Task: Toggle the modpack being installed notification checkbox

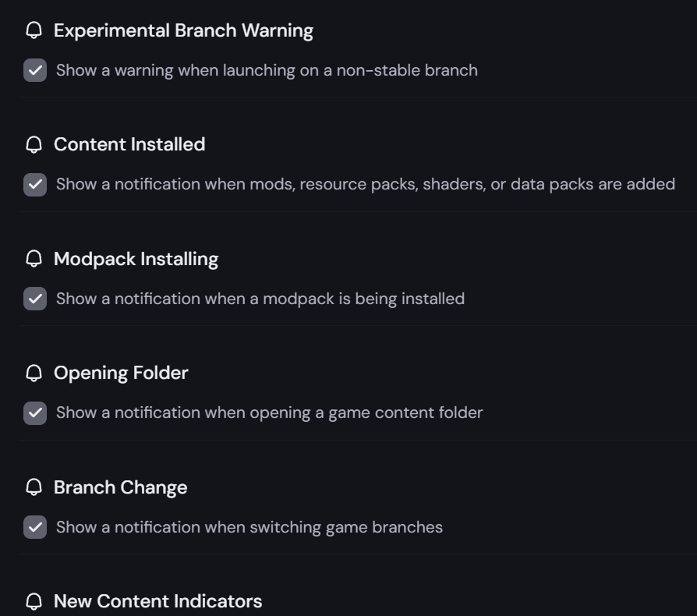Action: point(35,299)
